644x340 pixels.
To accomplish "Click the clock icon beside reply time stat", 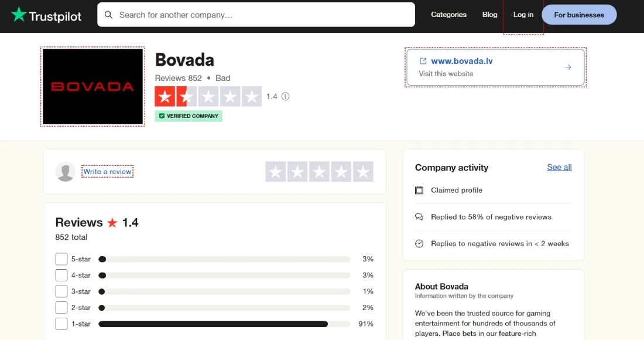I will point(419,243).
